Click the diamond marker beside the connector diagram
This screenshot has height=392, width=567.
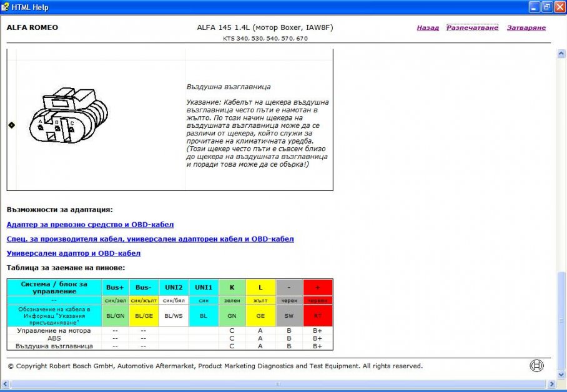click(11, 125)
